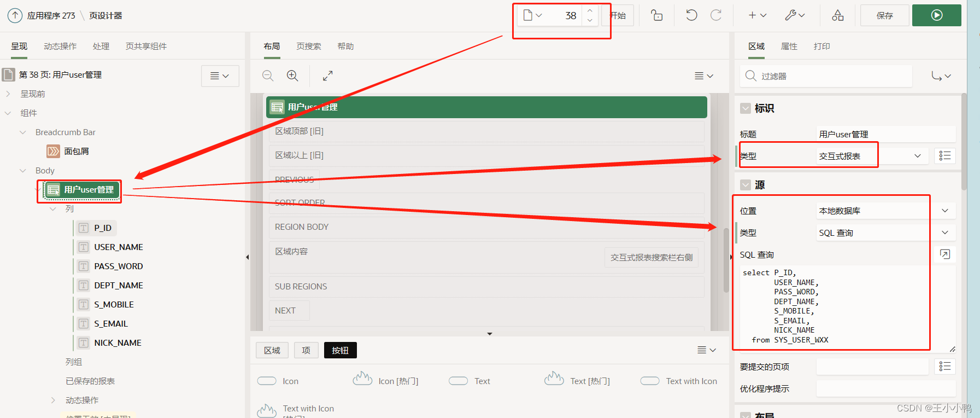Click the 保存 save button
The height and width of the screenshot is (418, 980).
884,15
